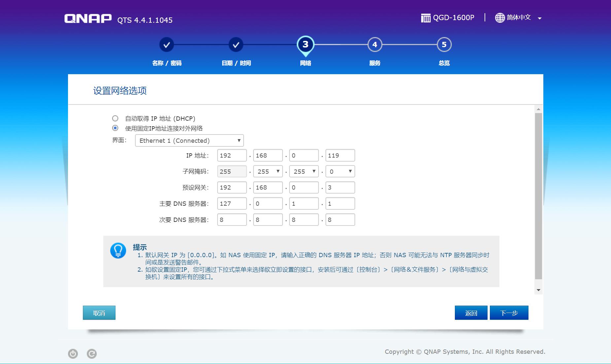Image resolution: width=611 pixels, height=364 pixels.
Task: Click the 取消 button
Action: point(99,313)
